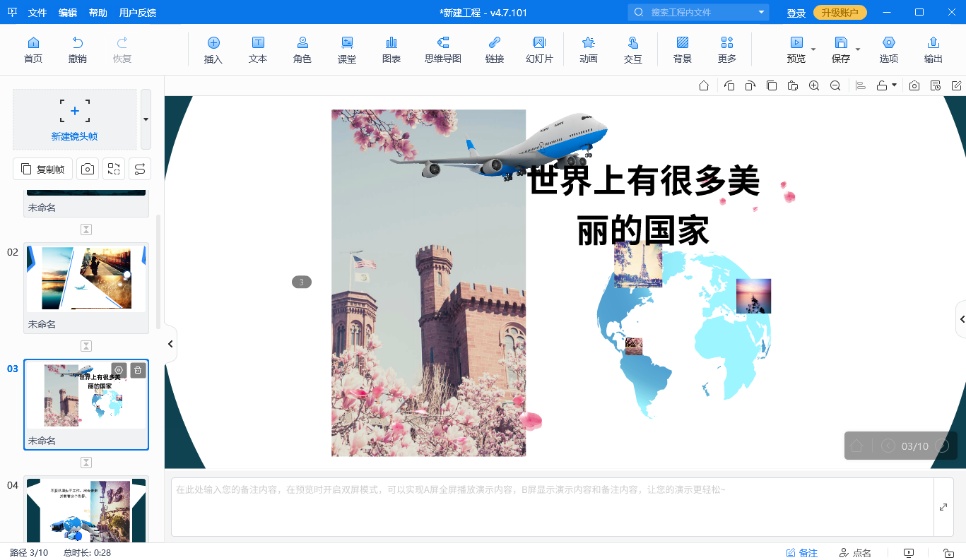Collapse the left frame panel
The height and width of the screenshot is (560, 966).
pyautogui.click(x=170, y=344)
